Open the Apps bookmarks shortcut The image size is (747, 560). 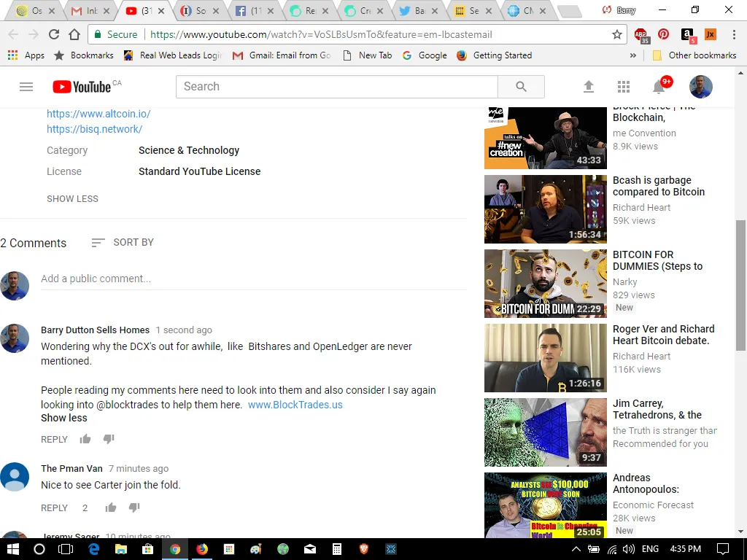(26, 55)
